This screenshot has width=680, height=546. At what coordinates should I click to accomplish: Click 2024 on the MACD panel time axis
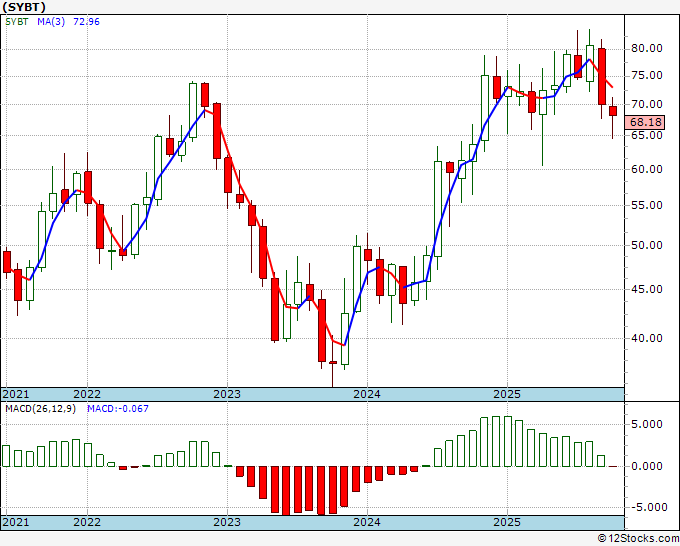[x=367, y=522]
